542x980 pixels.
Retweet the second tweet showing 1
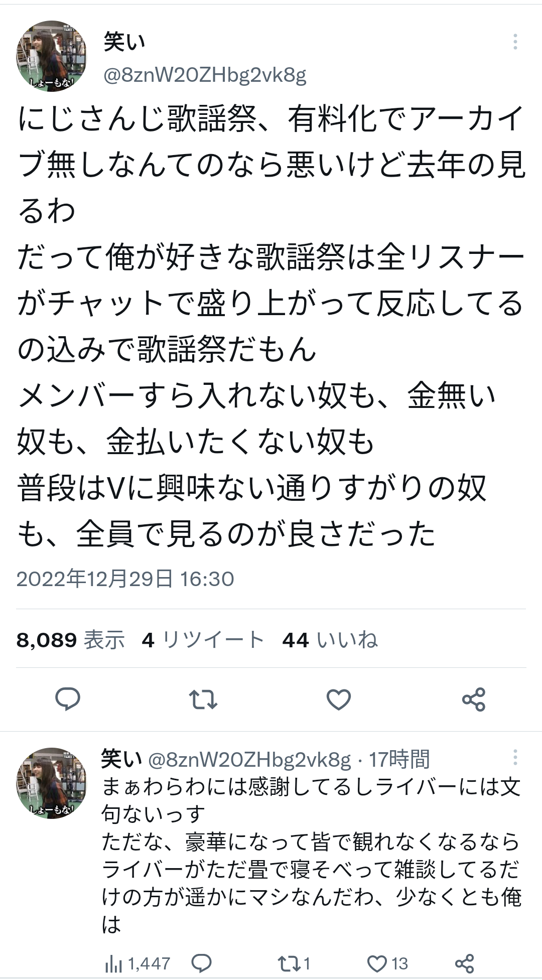pos(294,963)
